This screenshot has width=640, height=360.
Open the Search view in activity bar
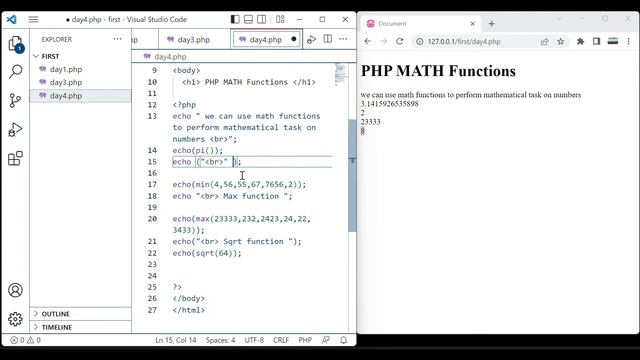[15, 71]
